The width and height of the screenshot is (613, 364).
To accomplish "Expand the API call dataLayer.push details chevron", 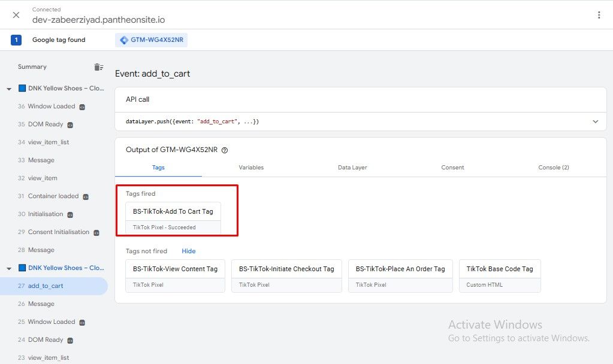I will [x=595, y=122].
